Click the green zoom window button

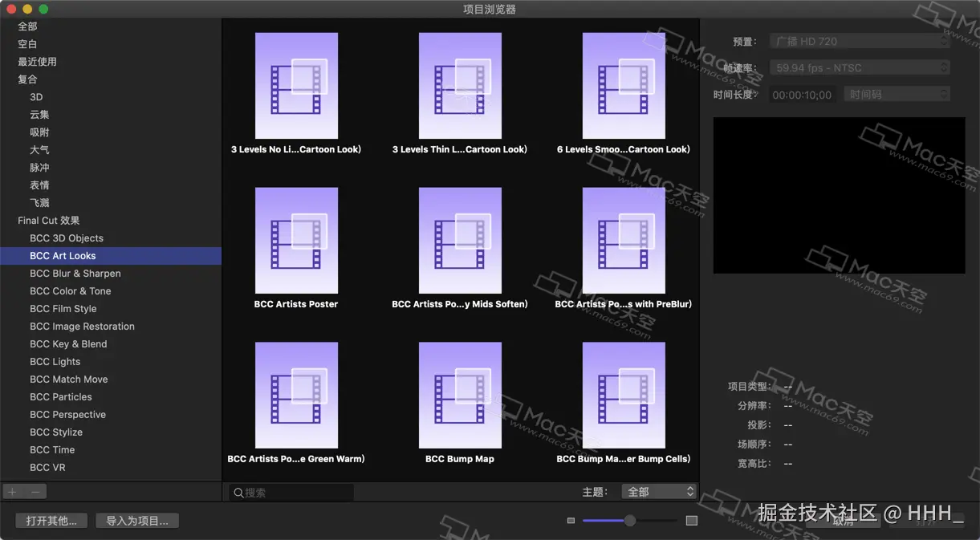tap(43, 9)
